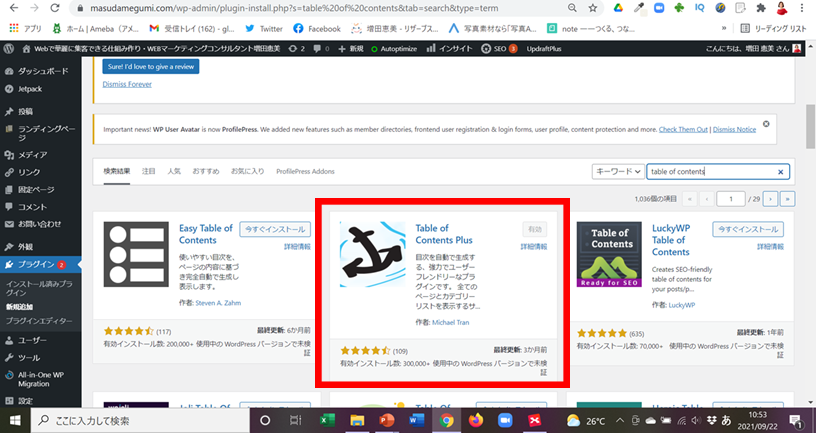Open the zoom magnifier icon in address bar
Viewport: 816px width, 433px height.
pos(572,8)
